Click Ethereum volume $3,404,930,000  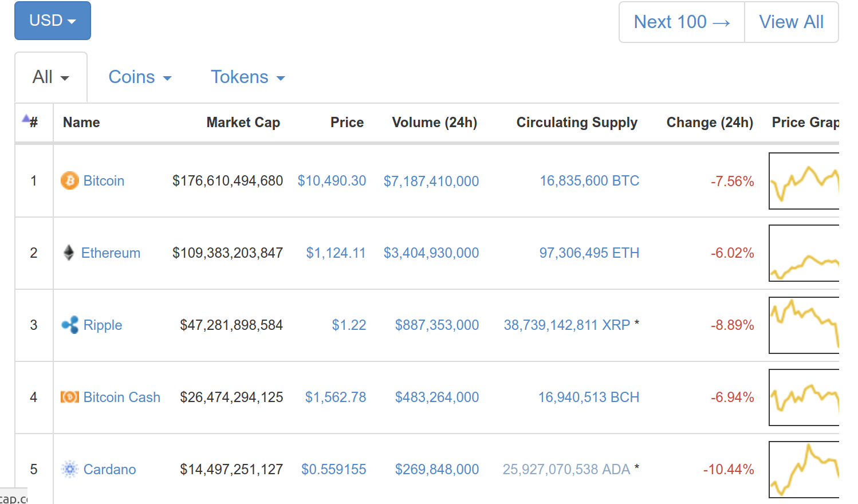point(431,253)
